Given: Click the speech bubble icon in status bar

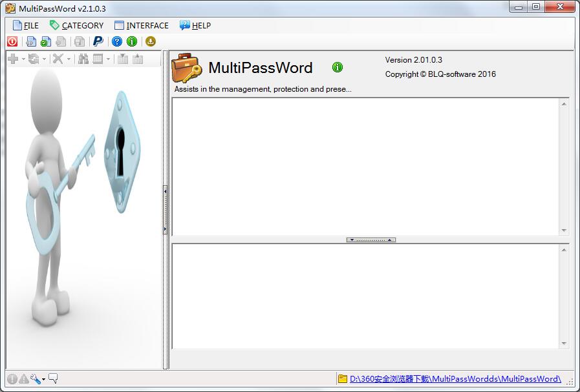Looking at the screenshot, I should (x=54, y=378).
